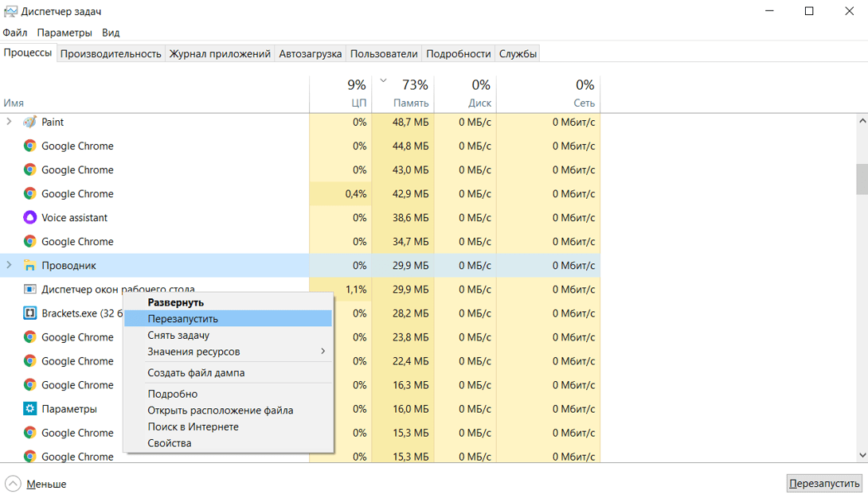Open the Автозагрузка tab
868x502 pixels.
[x=310, y=53]
